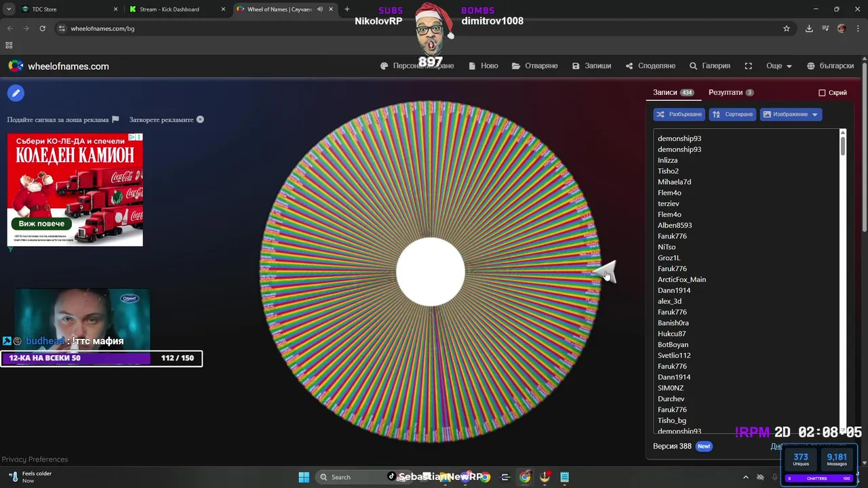Select entry Inlizza in the list
Image resolution: width=868 pixels, height=488 pixels.
[667, 160]
